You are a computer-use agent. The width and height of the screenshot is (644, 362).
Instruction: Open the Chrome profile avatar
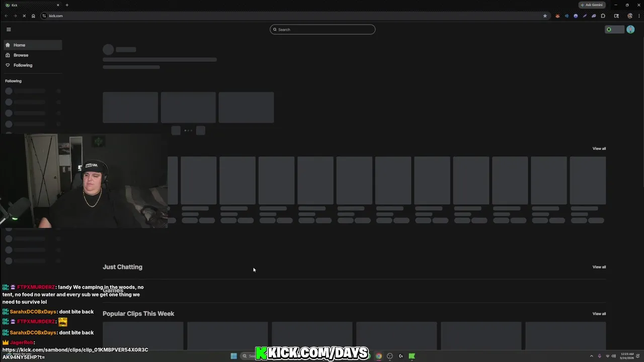629,16
